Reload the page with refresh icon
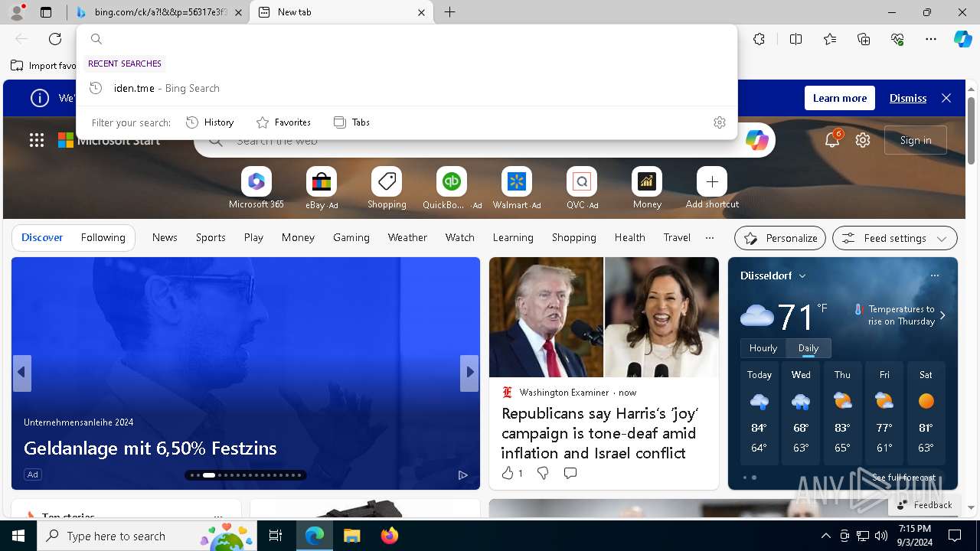Screen dimensions: 980x551 pos(55,39)
